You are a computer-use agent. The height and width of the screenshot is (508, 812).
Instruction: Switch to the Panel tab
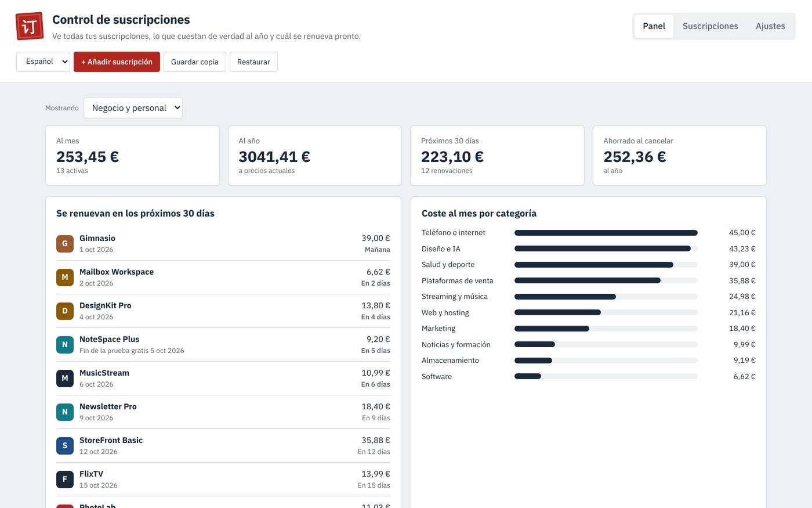[x=654, y=26]
